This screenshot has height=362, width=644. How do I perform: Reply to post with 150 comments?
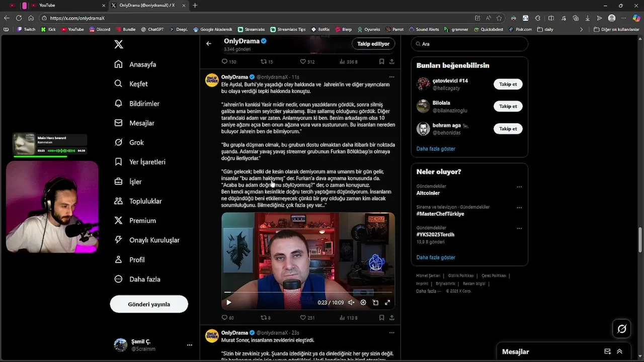point(229,62)
